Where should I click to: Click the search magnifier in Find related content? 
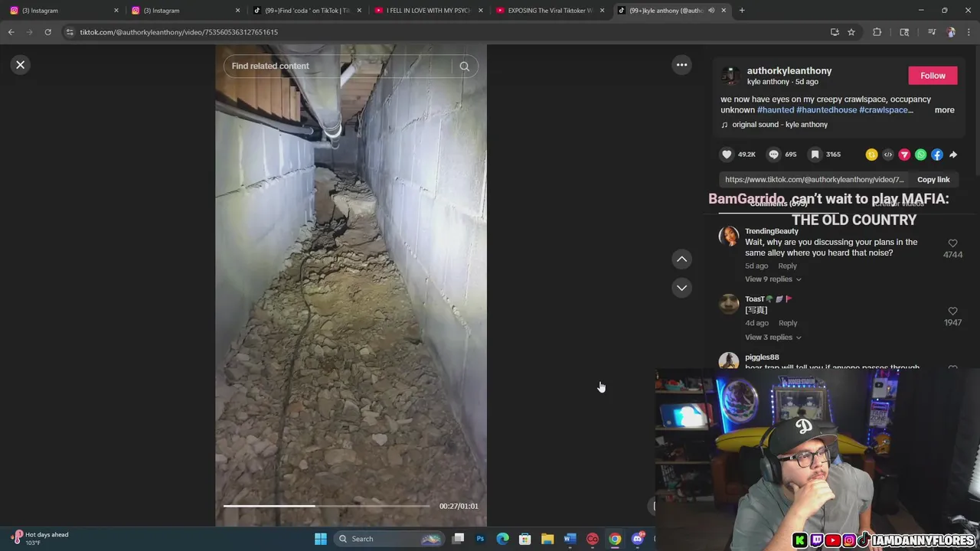click(464, 67)
